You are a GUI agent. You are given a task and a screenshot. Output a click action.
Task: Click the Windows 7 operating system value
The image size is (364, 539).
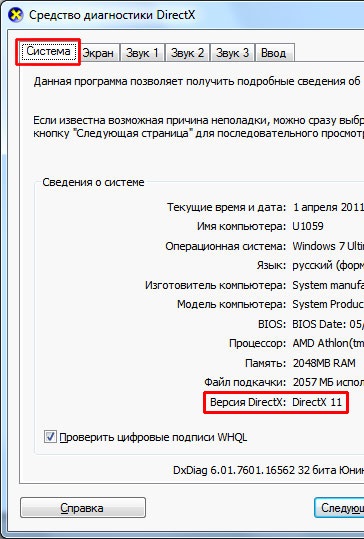point(328,246)
